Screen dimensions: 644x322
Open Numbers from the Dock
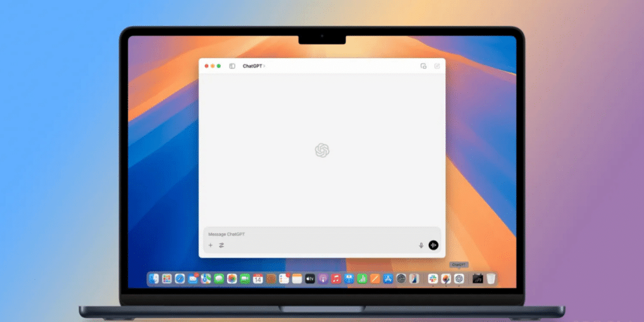point(362,279)
